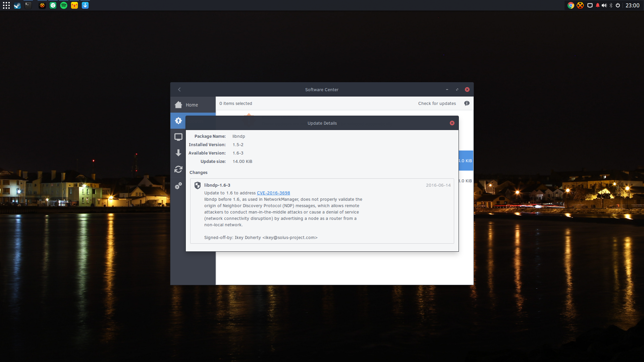
Task: Click the Changes heading
Action: click(199, 173)
